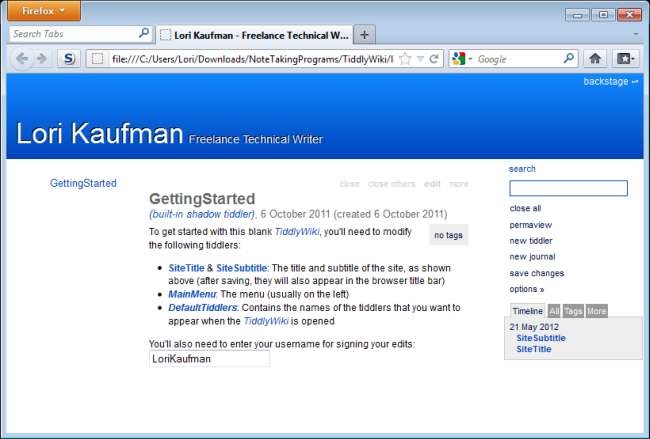The height and width of the screenshot is (439, 650).
Task: Click the page identity icon in address bar
Action: point(98,59)
